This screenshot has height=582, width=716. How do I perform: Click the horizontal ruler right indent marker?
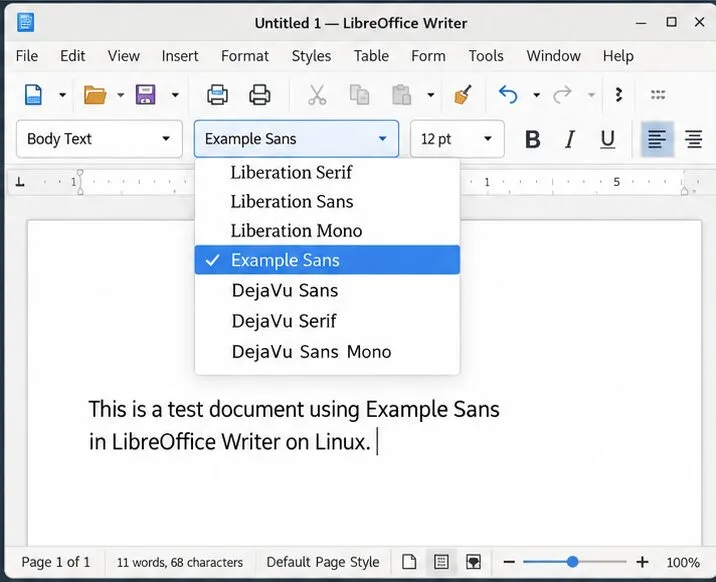[x=684, y=191]
